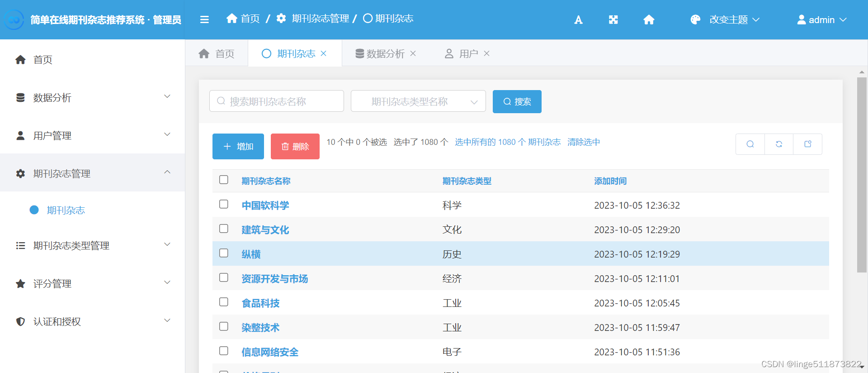Click 期刊杂志管理 in the breadcrumb
The image size is (868, 373).
point(320,18)
